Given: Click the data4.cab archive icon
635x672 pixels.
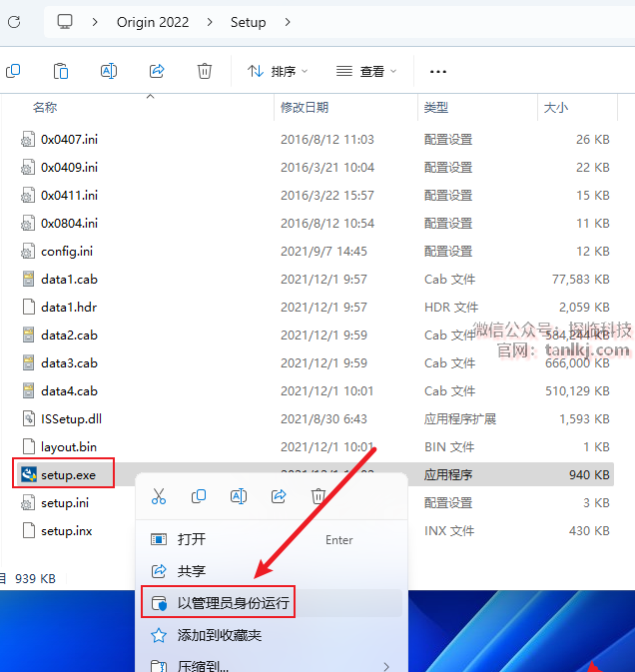Looking at the screenshot, I should (x=28, y=390).
